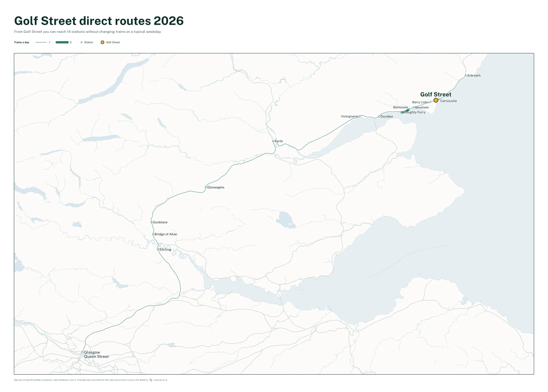Click the subtitle about reaching 14 stations
This screenshot has width=548, height=392.
pyautogui.click(x=88, y=32)
